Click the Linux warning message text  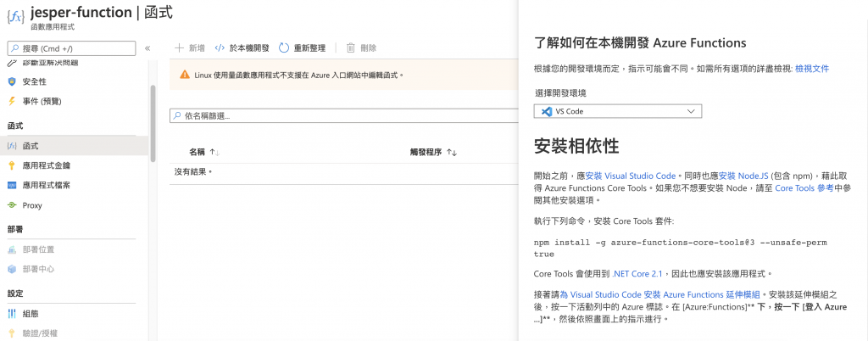coord(299,75)
